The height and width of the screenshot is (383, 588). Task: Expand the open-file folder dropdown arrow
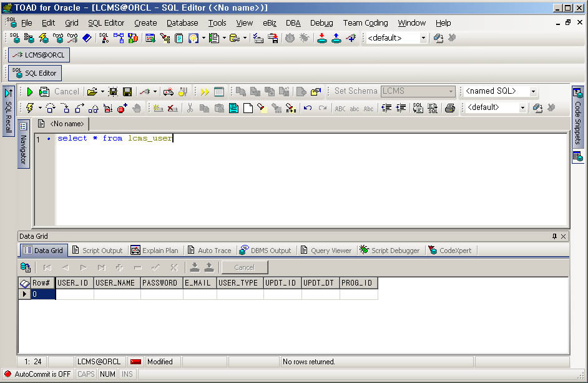coord(102,92)
